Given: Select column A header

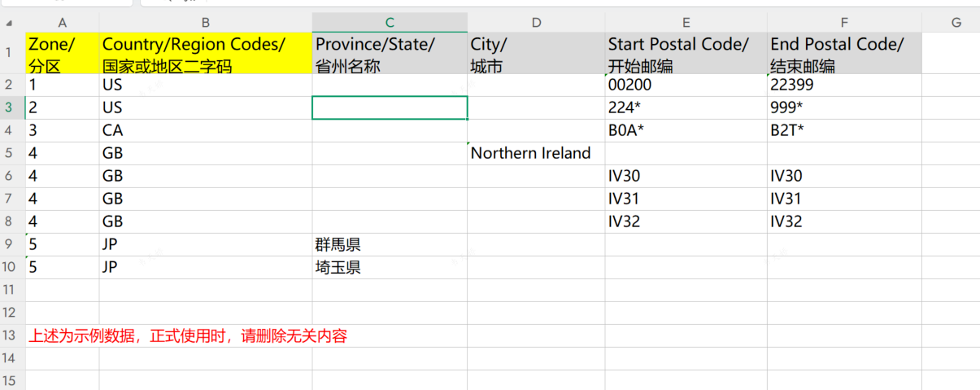Looking at the screenshot, I should click(x=62, y=23).
